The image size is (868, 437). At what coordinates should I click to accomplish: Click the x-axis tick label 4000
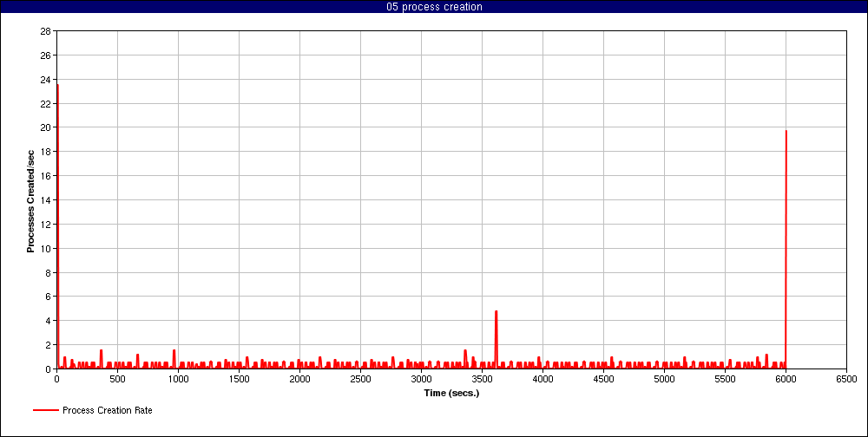542,379
